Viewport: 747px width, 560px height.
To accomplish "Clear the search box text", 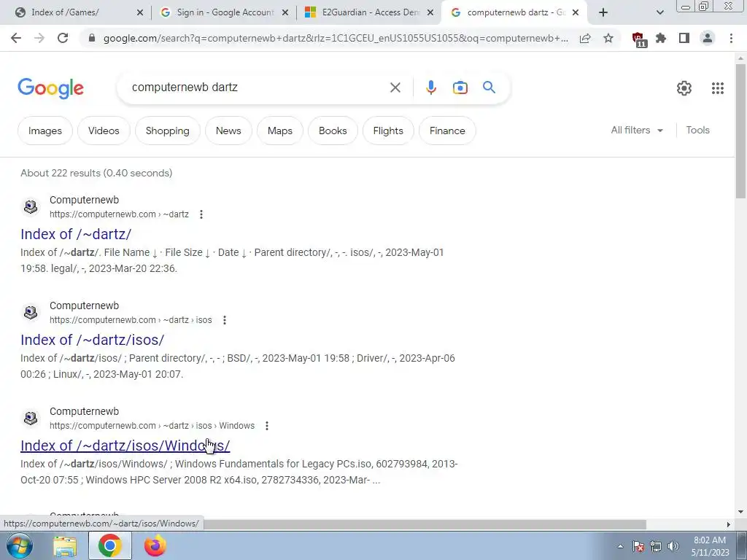I will (395, 87).
